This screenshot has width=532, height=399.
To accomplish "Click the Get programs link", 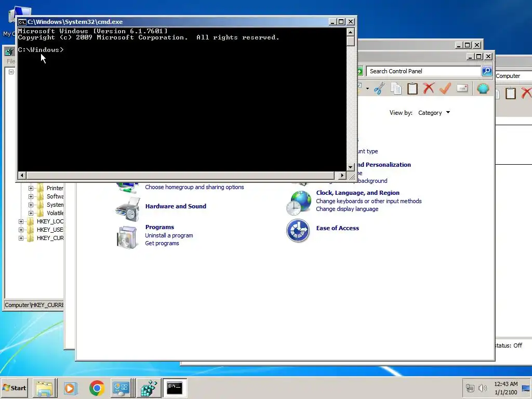I will (162, 243).
